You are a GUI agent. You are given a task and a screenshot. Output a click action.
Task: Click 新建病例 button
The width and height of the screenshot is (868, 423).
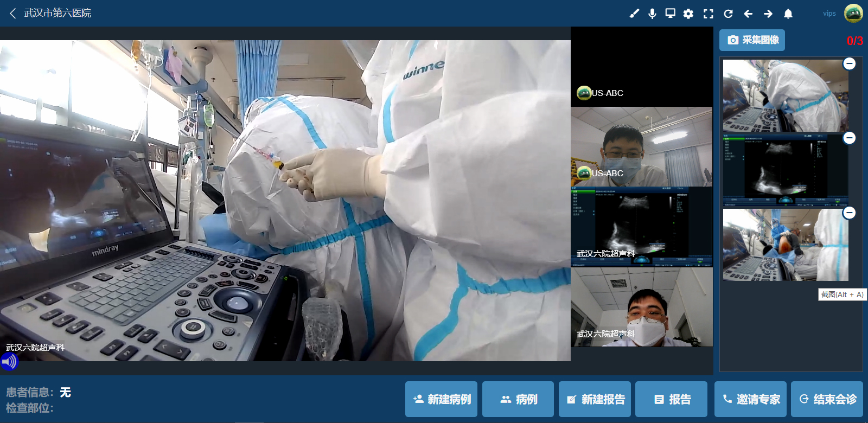pos(441,399)
